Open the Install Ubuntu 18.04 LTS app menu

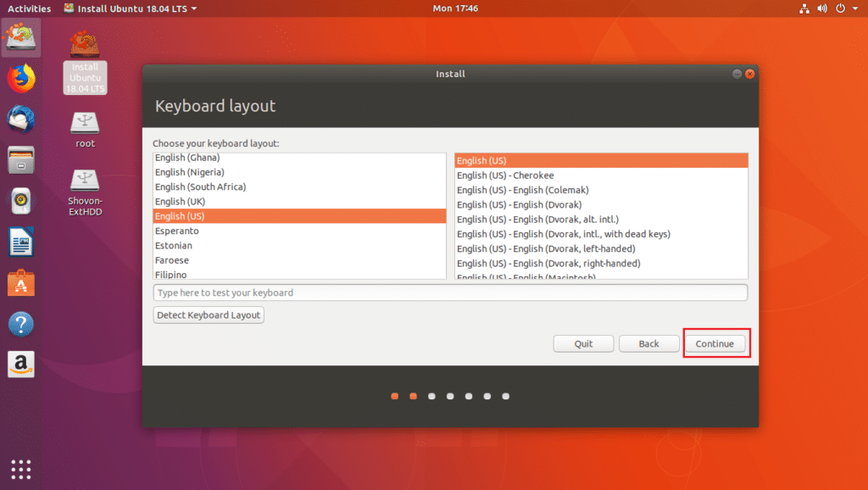coord(130,8)
